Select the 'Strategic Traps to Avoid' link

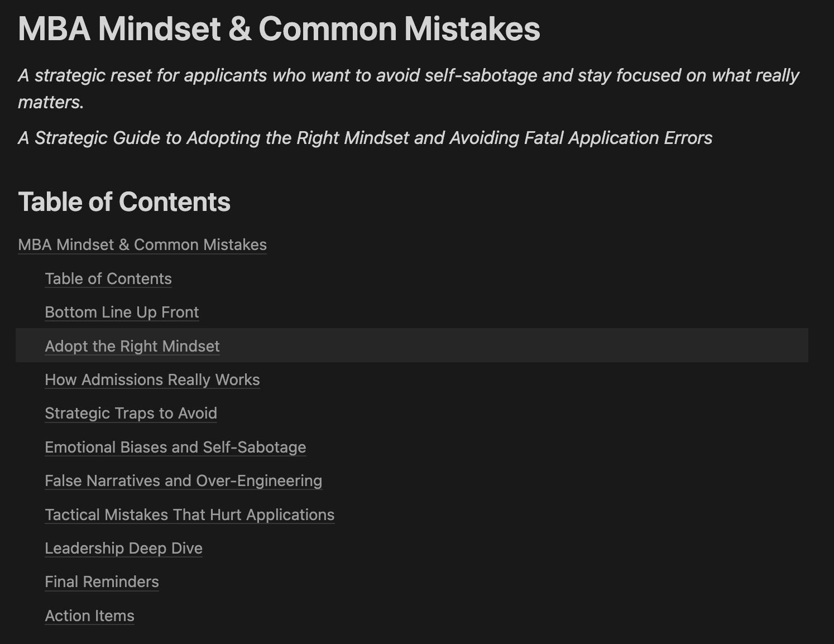131,414
